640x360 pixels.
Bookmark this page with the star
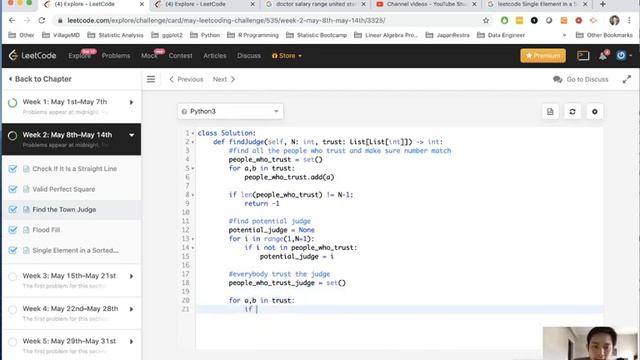(x=486, y=20)
